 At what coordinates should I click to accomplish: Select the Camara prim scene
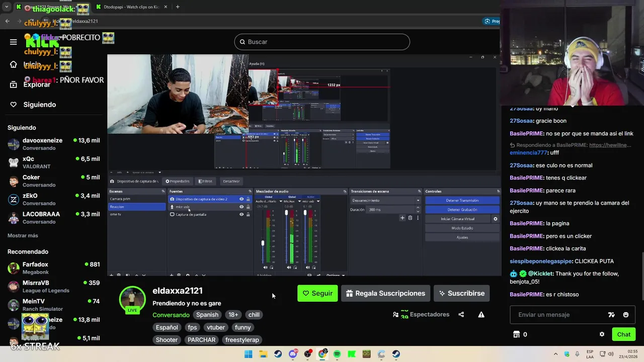click(136, 199)
